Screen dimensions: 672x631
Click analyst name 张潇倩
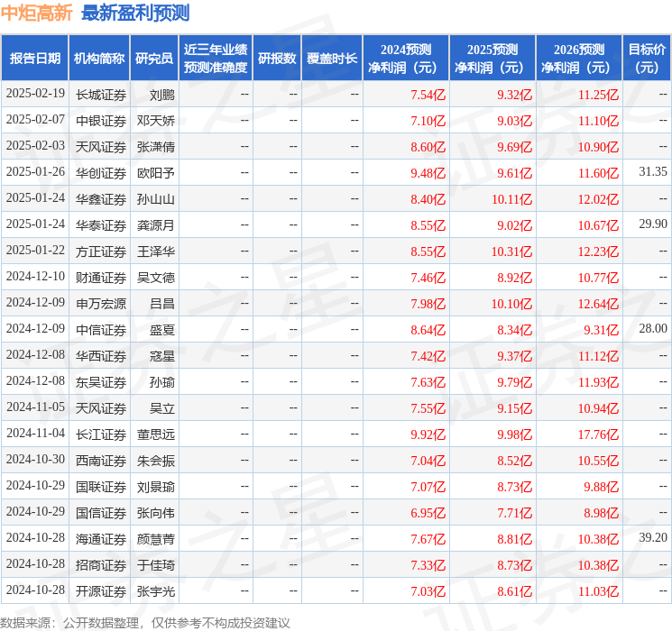point(156,147)
